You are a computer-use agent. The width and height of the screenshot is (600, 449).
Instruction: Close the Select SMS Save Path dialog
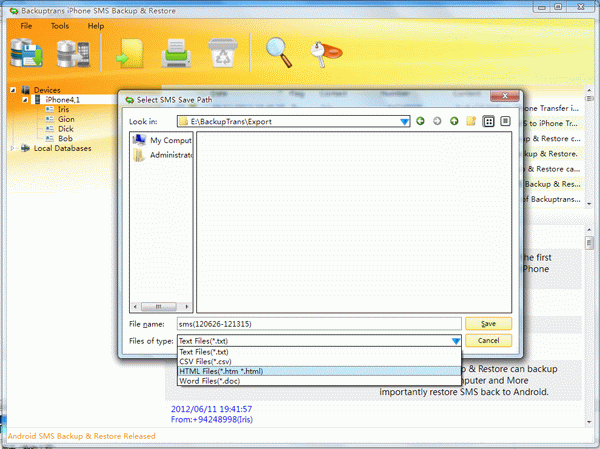tap(505, 96)
